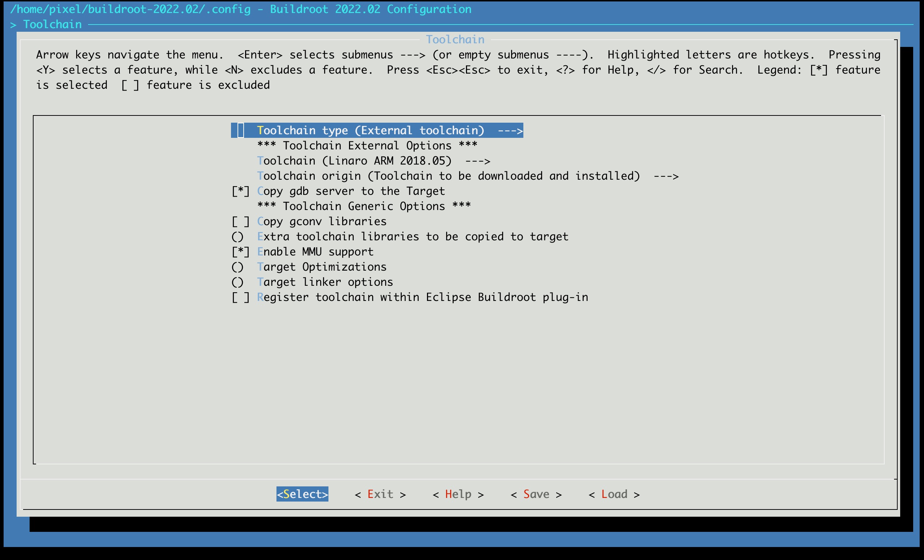This screenshot has height=560, width=924.
Task: Click the <Select> button
Action: click(x=302, y=494)
